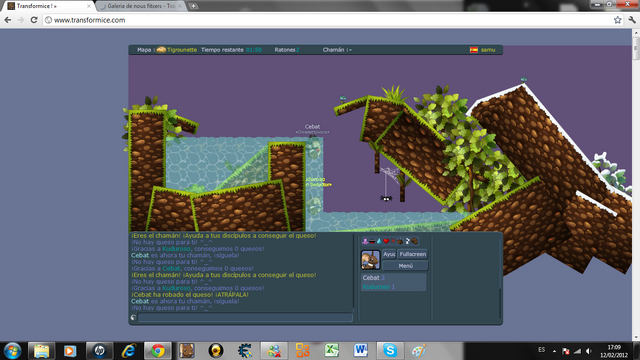The width and height of the screenshot is (640, 360).
Task: Open Skype from the Windows taskbar
Action: point(390,350)
